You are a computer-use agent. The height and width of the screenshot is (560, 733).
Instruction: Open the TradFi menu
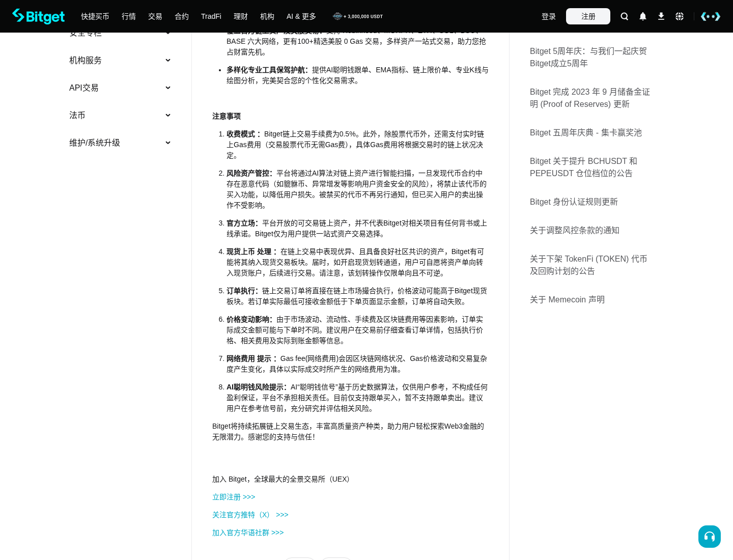pyautogui.click(x=211, y=16)
